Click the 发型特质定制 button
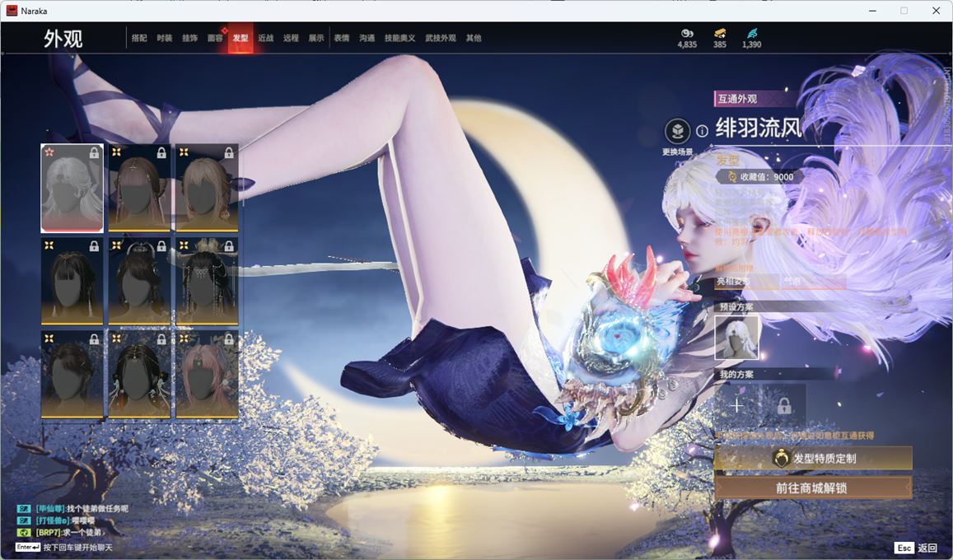The width and height of the screenshot is (953, 560). coord(813,459)
